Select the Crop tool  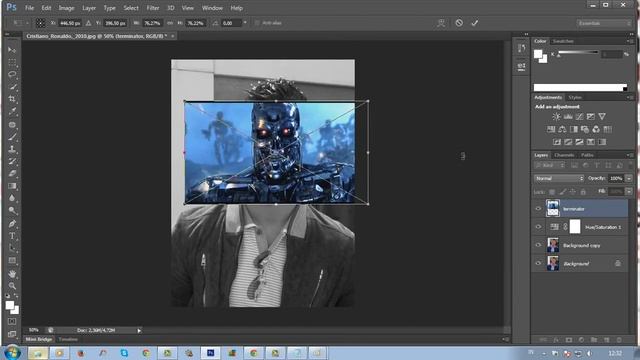[x=12, y=99]
